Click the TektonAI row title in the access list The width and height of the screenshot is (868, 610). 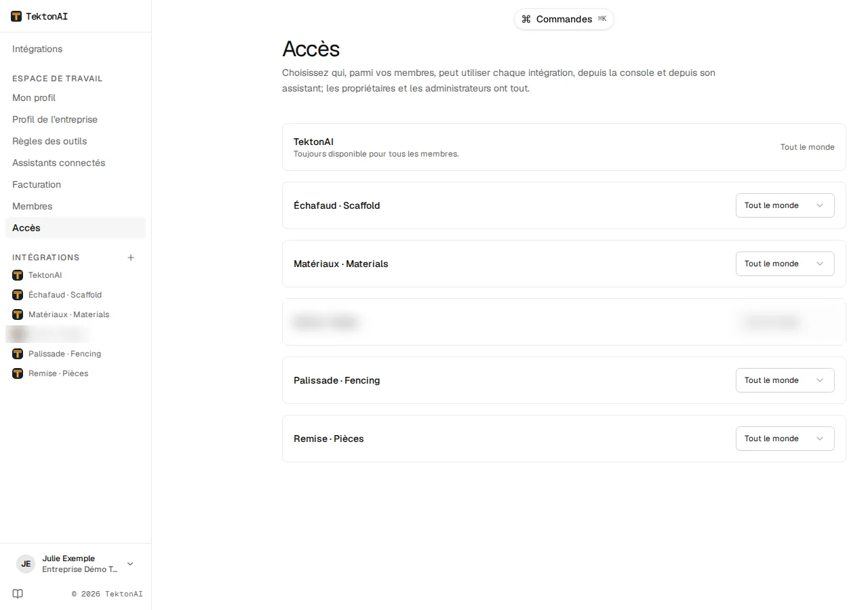(313, 142)
